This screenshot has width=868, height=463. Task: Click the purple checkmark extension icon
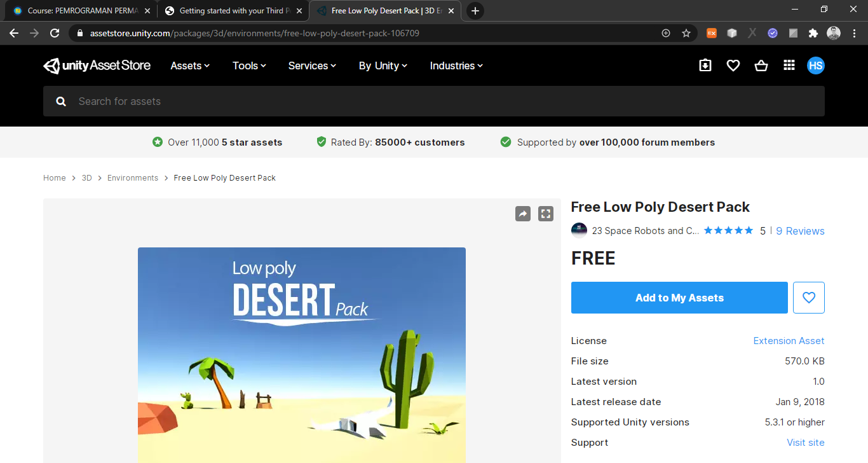point(773,33)
